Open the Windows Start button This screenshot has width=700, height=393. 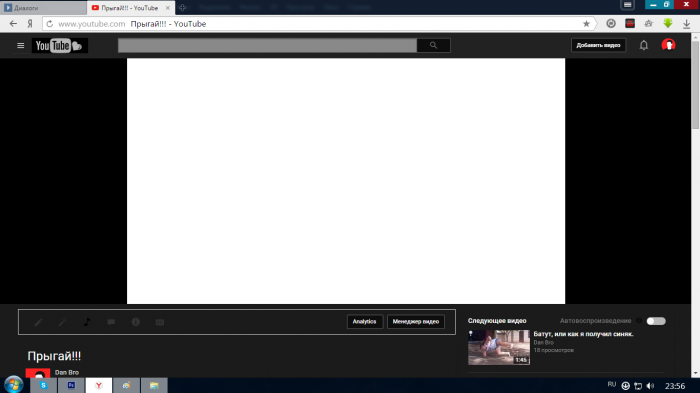coord(13,385)
